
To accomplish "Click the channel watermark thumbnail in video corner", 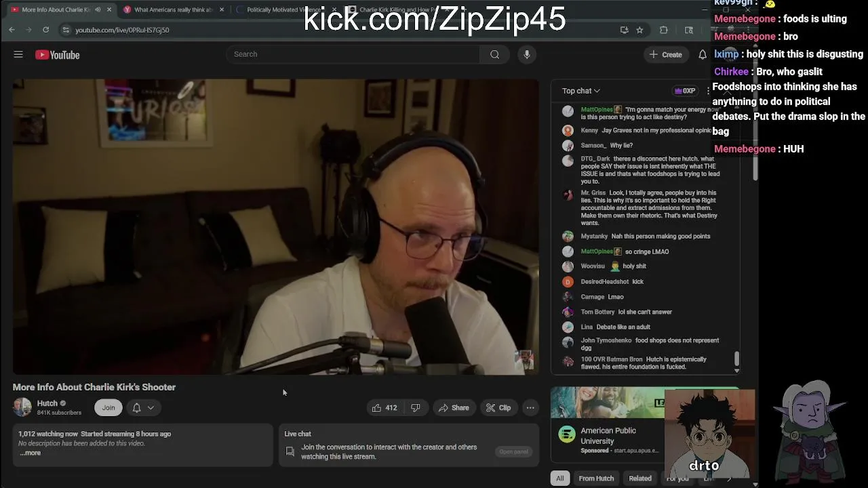I will 524,361.
